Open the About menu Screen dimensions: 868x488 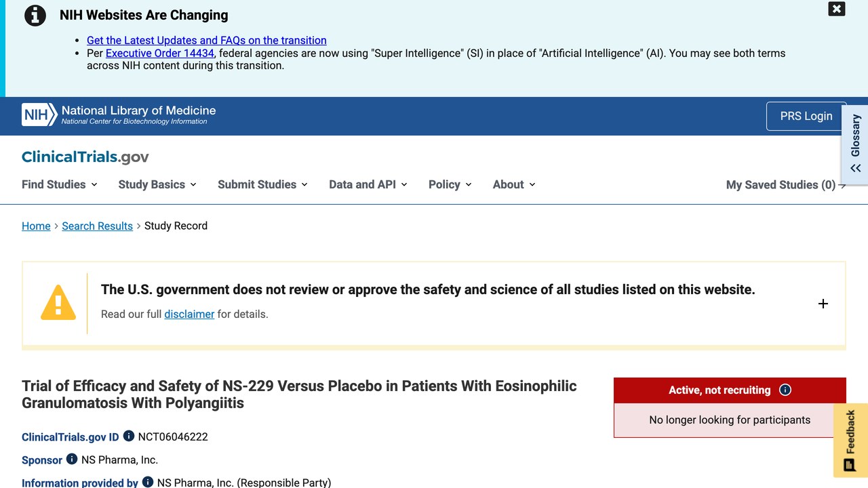click(514, 184)
